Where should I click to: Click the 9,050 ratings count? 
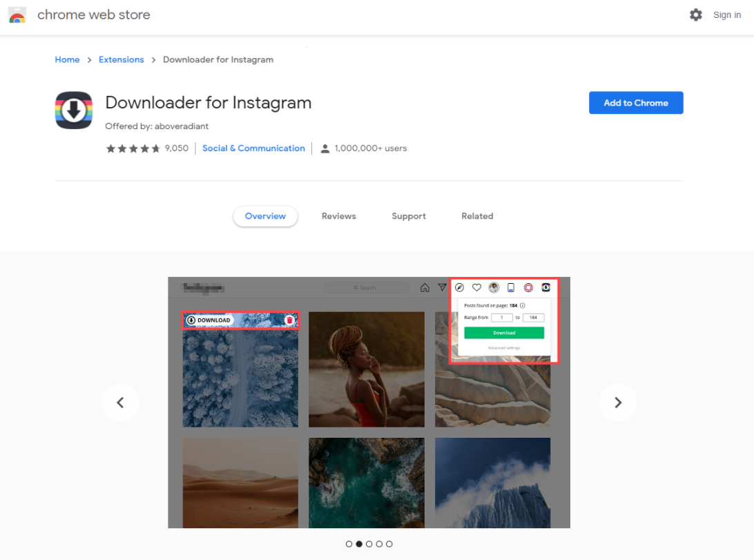pos(177,148)
